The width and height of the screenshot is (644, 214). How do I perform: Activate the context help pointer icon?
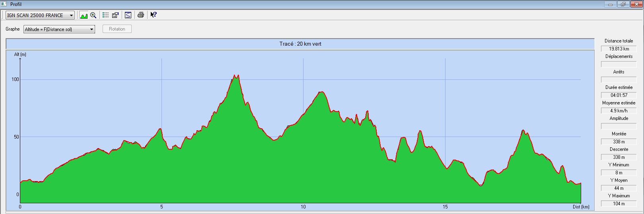153,15
